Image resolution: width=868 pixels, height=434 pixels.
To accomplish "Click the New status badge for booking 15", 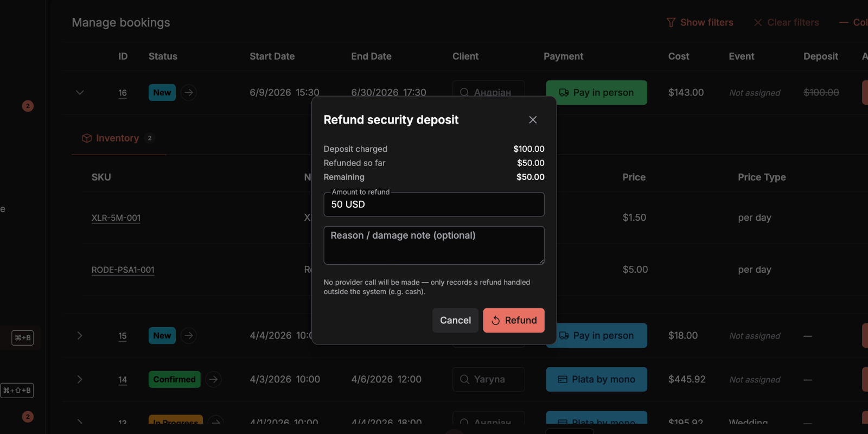I will tap(162, 336).
